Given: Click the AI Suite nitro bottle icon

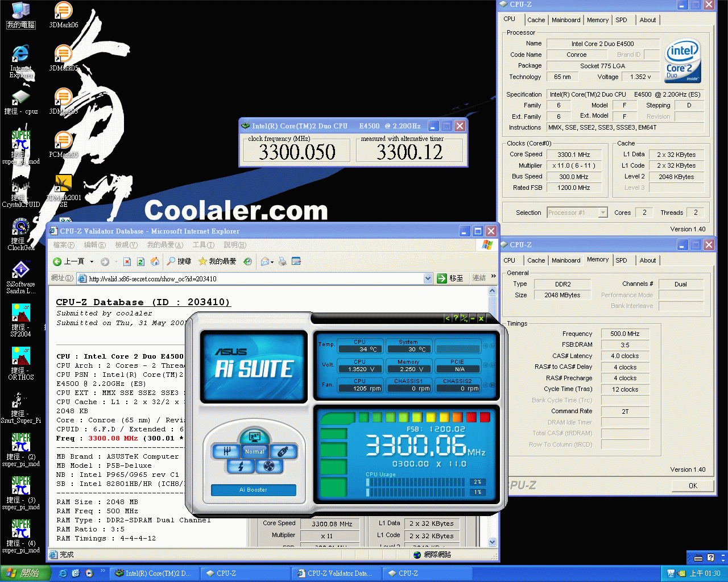Looking at the screenshot, I should click(x=283, y=451).
